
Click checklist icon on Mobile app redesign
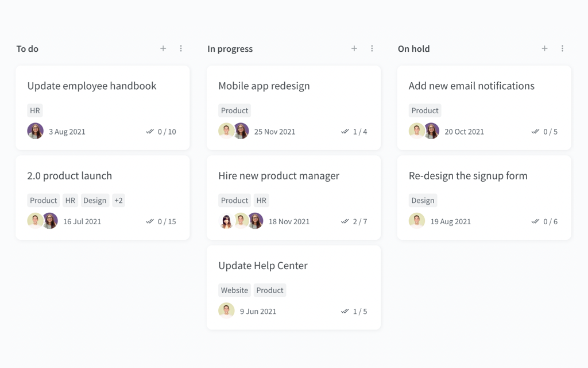[345, 132]
